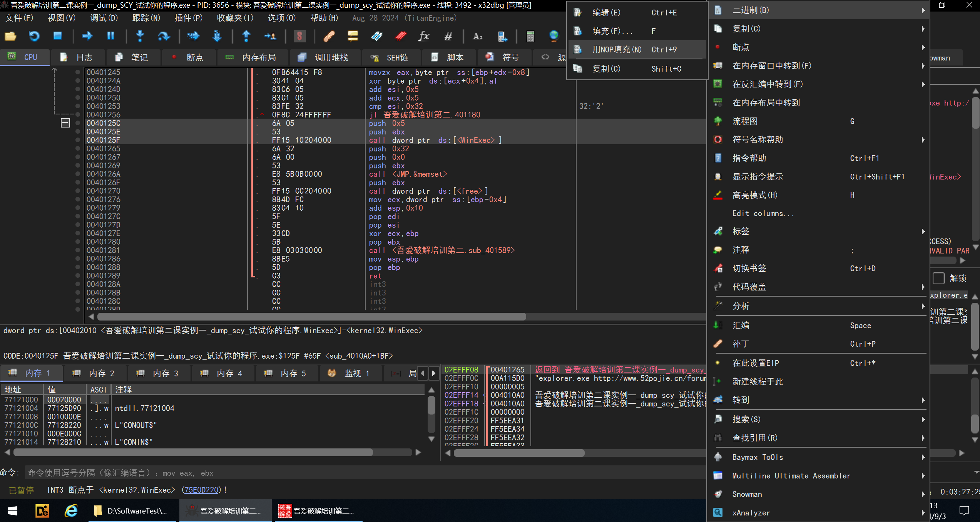Open the 文件(F) menu

(x=19, y=18)
